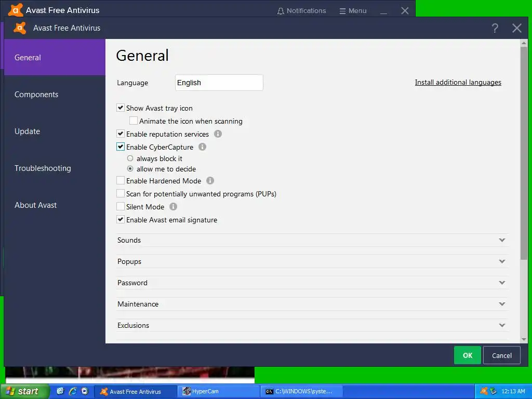This screenshot has width=532, height=399.
Task: Click the Show Desktop quick launch icon
Action: 60,391
